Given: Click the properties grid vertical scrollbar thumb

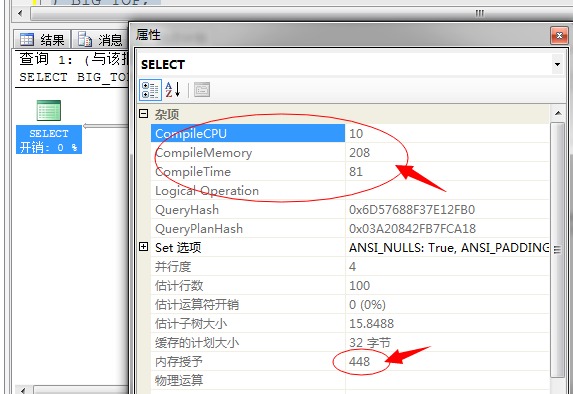Looking at the screenshot, I should coord(558,250).
